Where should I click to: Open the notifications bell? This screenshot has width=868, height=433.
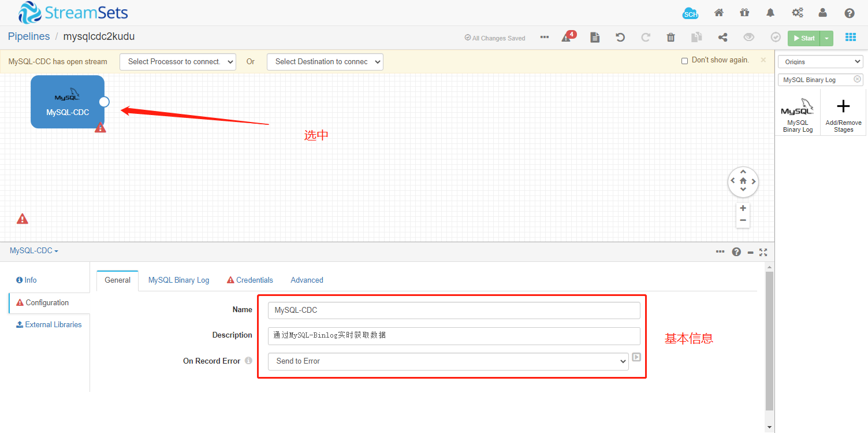click(770, 13)
